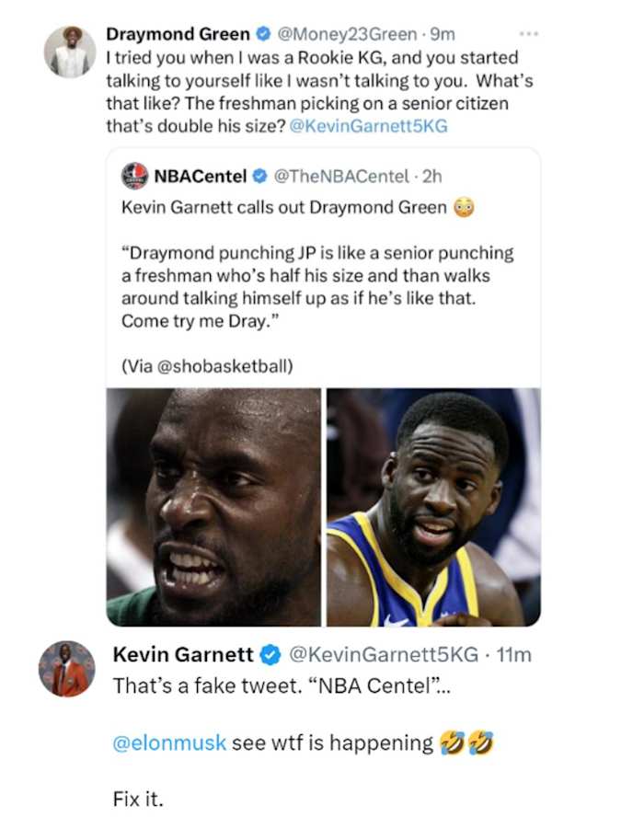Click the verified badge beside Kevin Garnett
Viewport: 644px width, 840px height.
tap(270, 655)
